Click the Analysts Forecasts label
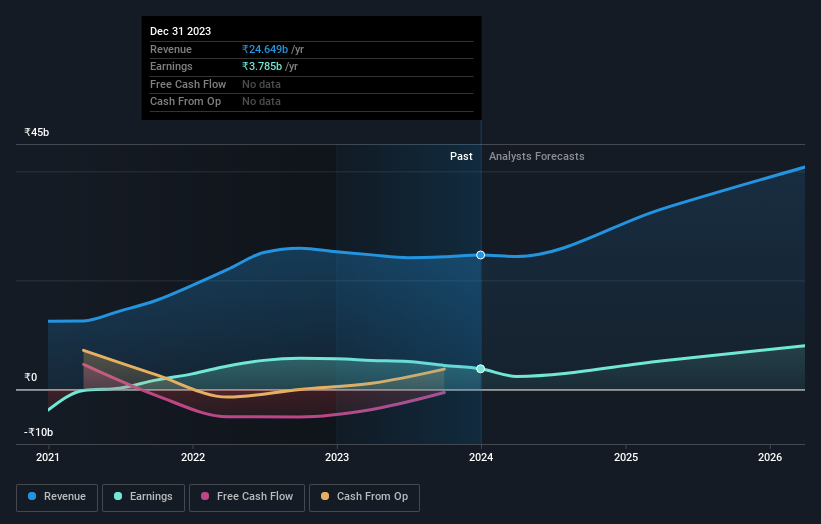821x524 pixels. 537,157
